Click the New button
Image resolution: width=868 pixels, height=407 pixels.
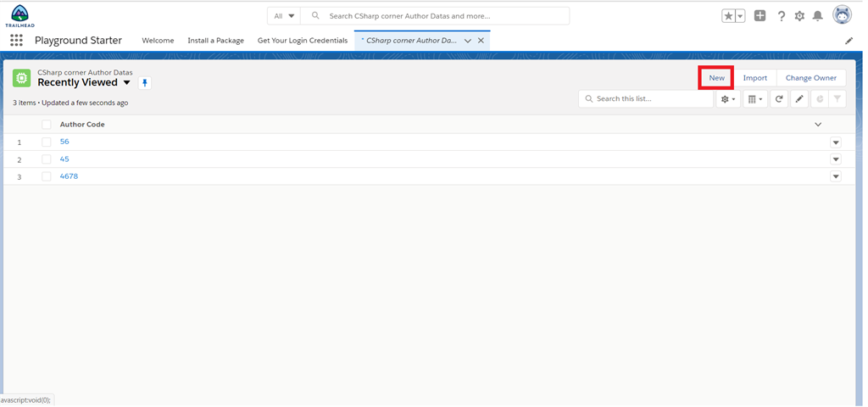(716, 78)
